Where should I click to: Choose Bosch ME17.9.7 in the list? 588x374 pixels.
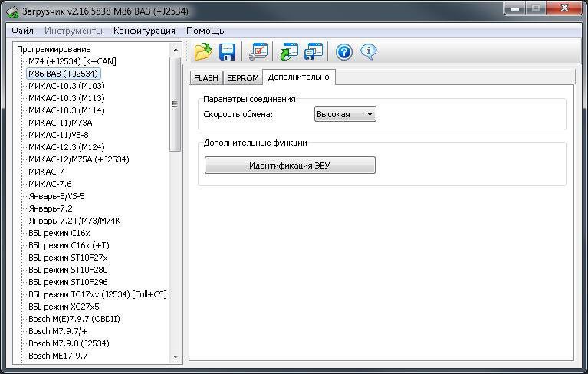[57, 356]
